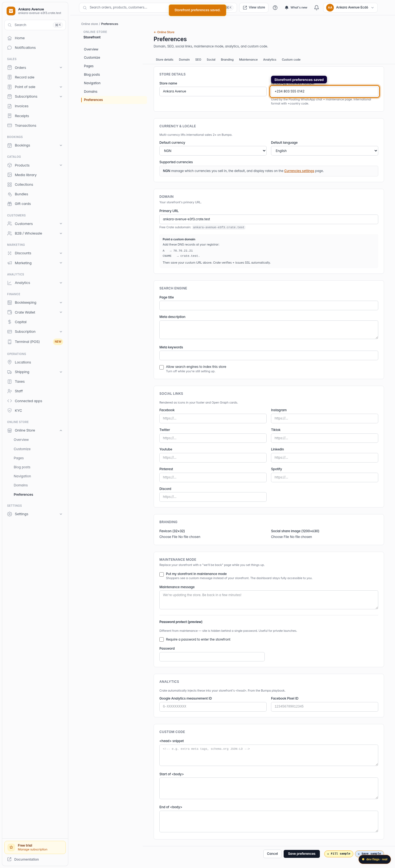Click the Home icon in sidebar
Image resolution: width=395 pixels, height=868 pixels.
(x=9, y=38)
